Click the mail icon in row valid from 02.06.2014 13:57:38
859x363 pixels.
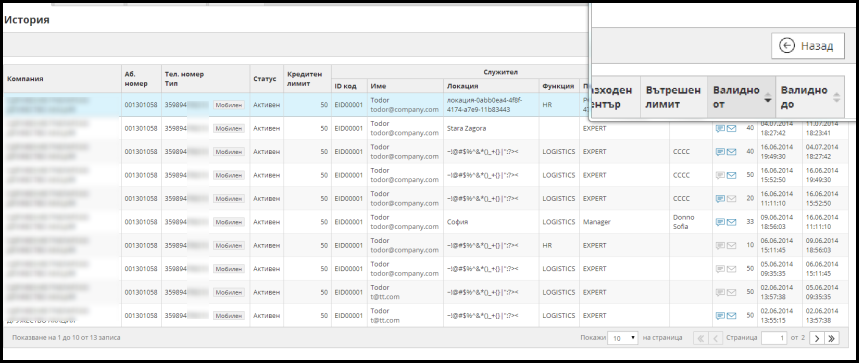coord(731,292)
